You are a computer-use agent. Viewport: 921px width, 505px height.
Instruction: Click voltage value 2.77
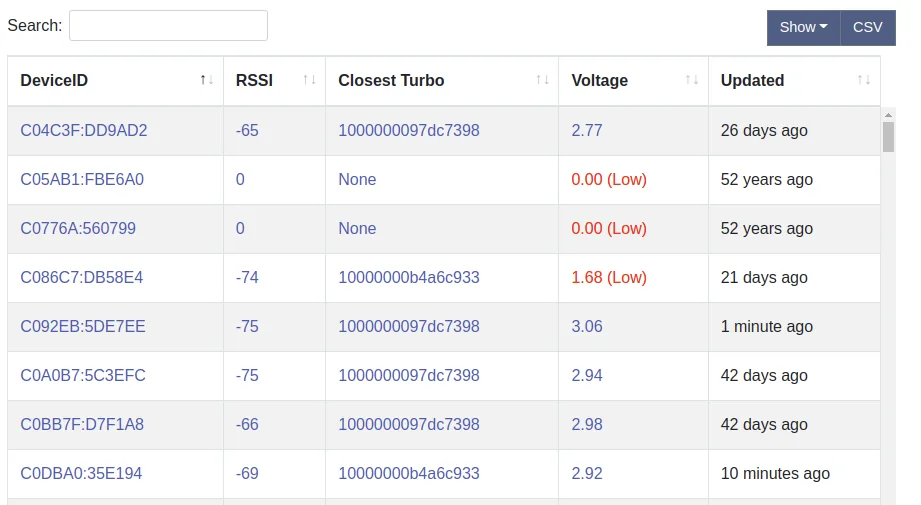587,130
